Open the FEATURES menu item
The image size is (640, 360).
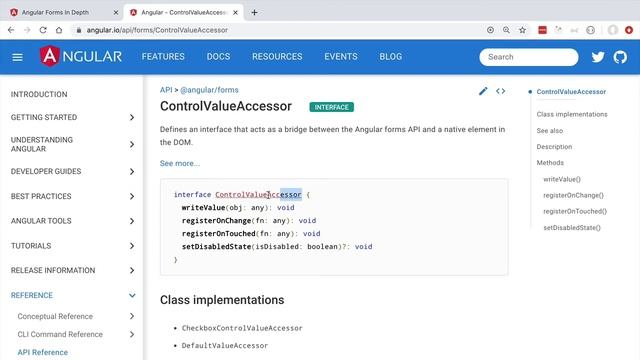coord(163,57)
